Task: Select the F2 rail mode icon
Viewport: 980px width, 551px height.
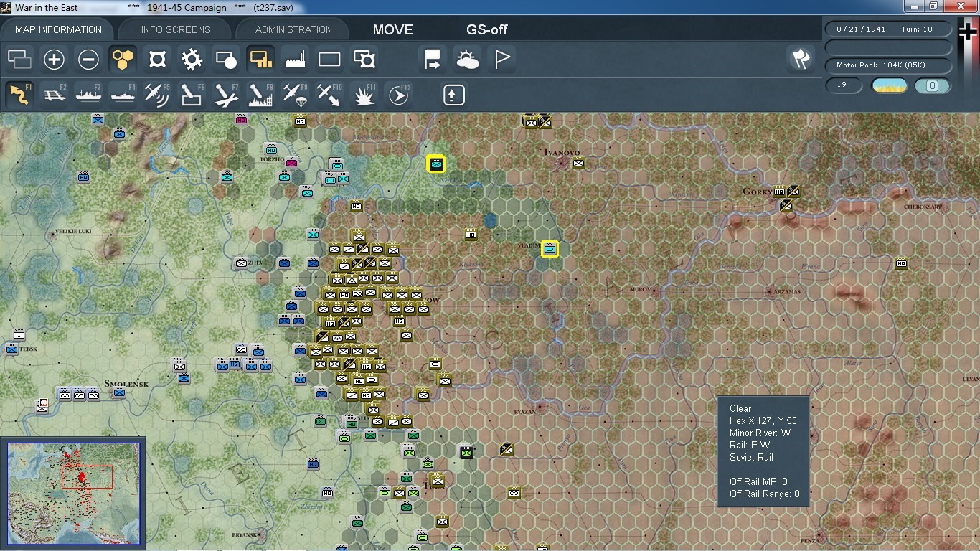Action: (x=54, y=94)
